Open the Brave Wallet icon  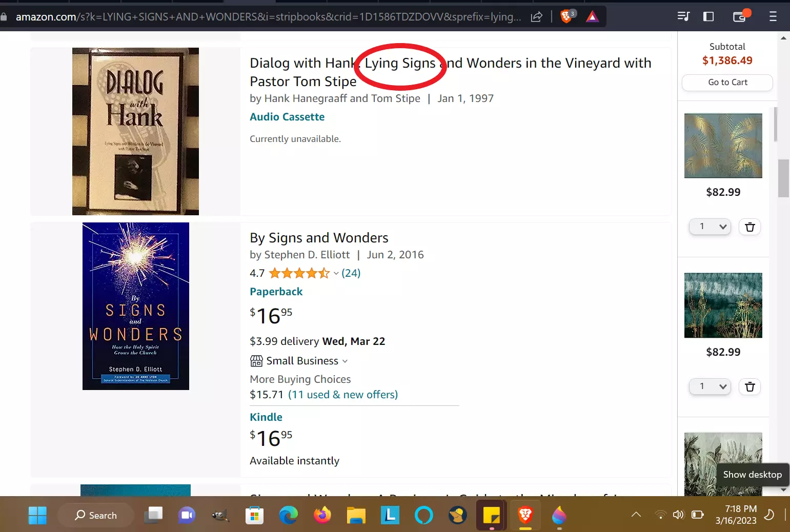(x=739, y=16)
